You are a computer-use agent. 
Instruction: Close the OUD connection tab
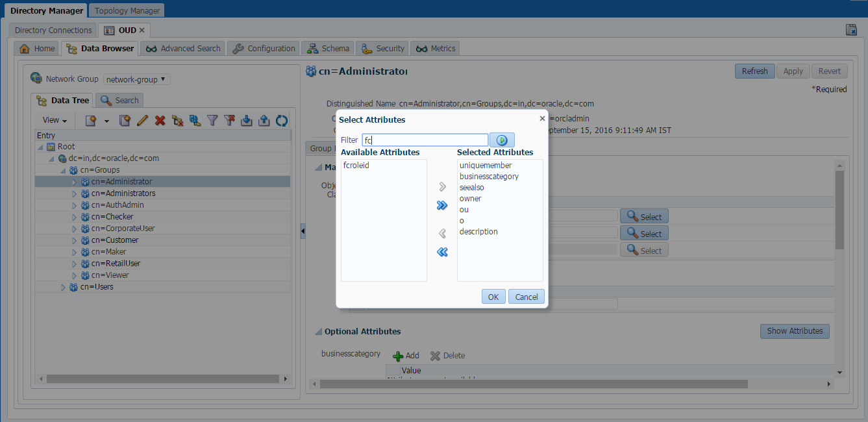click(x=142, y=31)
